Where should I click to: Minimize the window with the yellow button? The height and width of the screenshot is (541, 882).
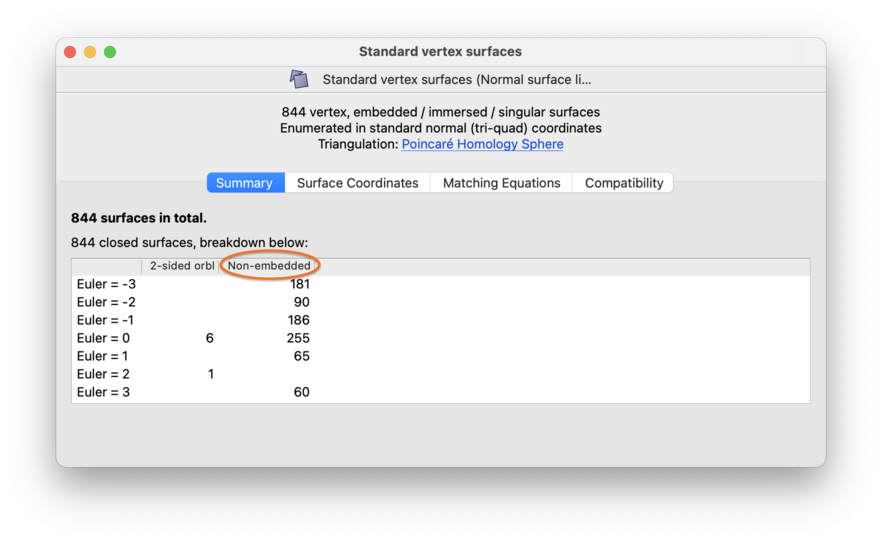click(x=90, y=52)
